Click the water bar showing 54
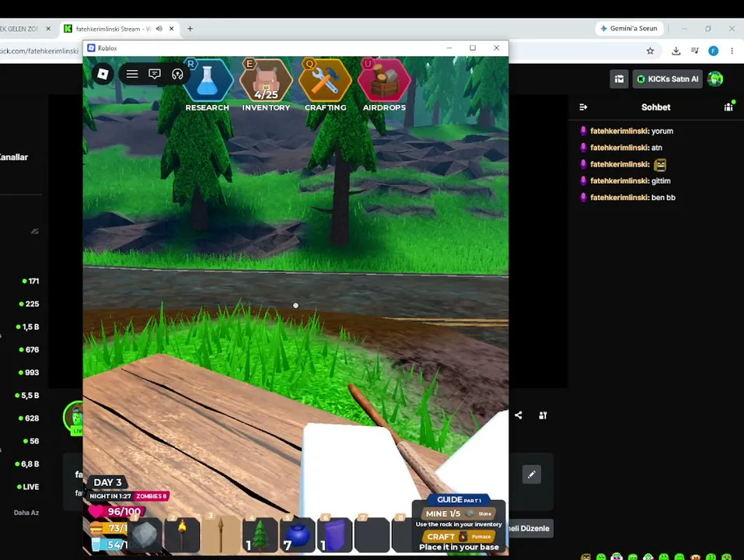Screen dimensions: 744x560 [x=109, y=544]
